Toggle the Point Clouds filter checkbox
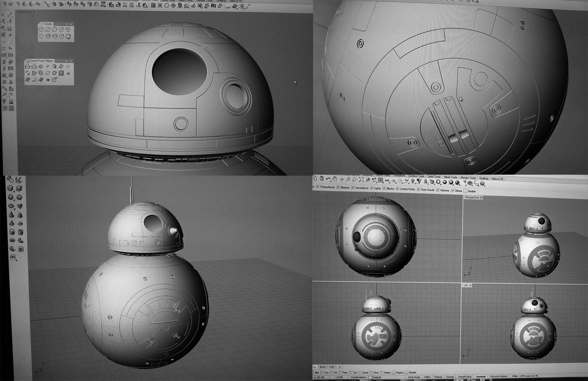The height and width of the screenshot is (381, 588). pyautogui.click(x=418, y=189)
